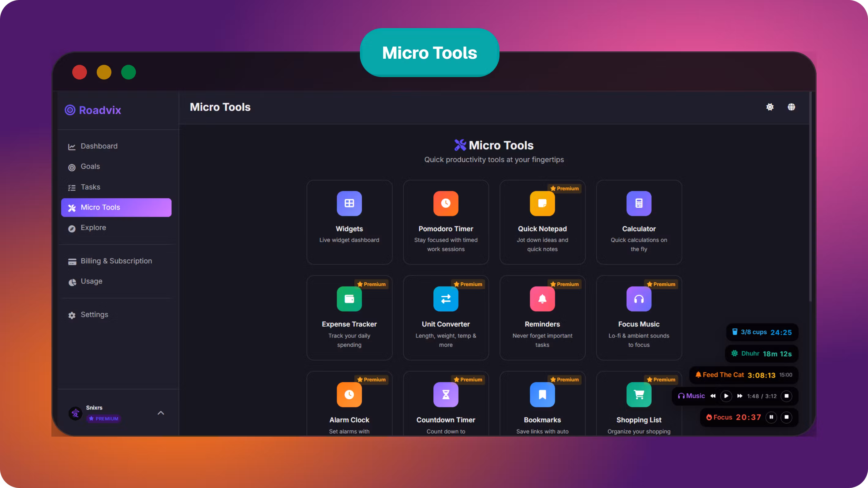Open the Dhuhr prayer countdown widget
868x488 pixels.
(761, 354)
